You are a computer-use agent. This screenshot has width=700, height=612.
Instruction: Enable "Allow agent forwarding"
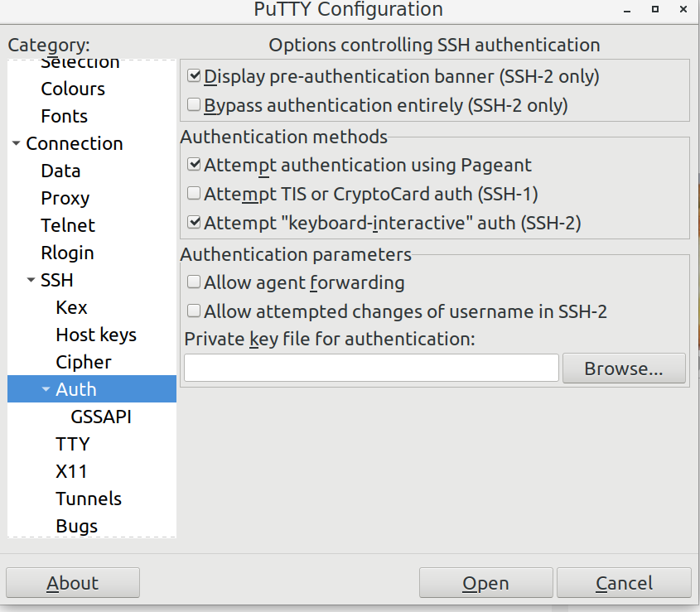(192, 282)
